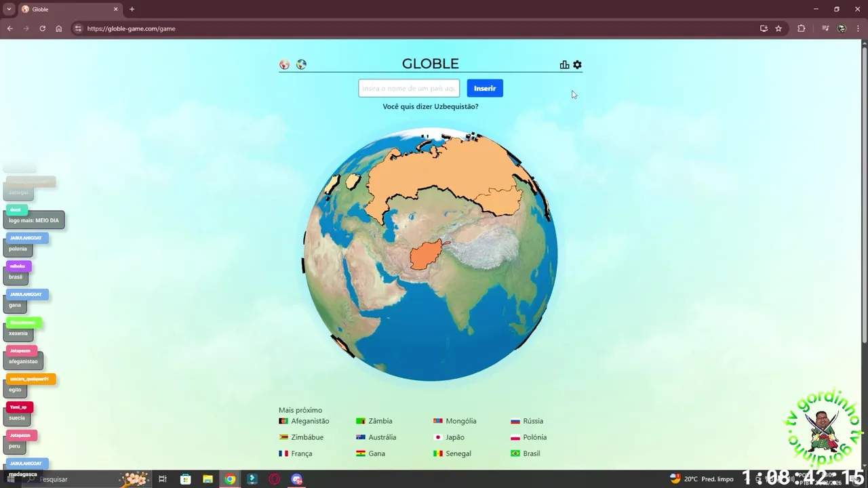Click the red globe practice icon
This screenshot has height=488, width=868.
(285, 65)
